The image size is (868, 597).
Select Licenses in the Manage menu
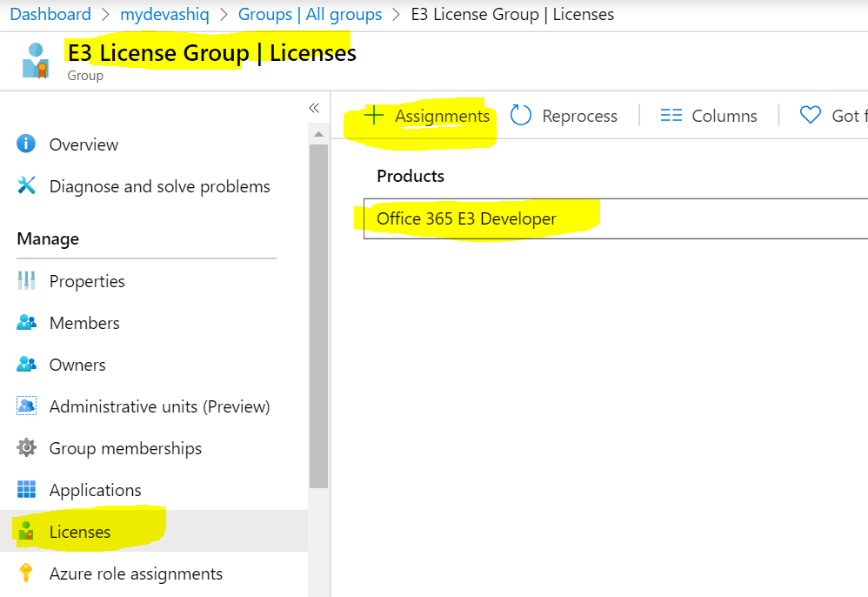[x=80, y=532]
